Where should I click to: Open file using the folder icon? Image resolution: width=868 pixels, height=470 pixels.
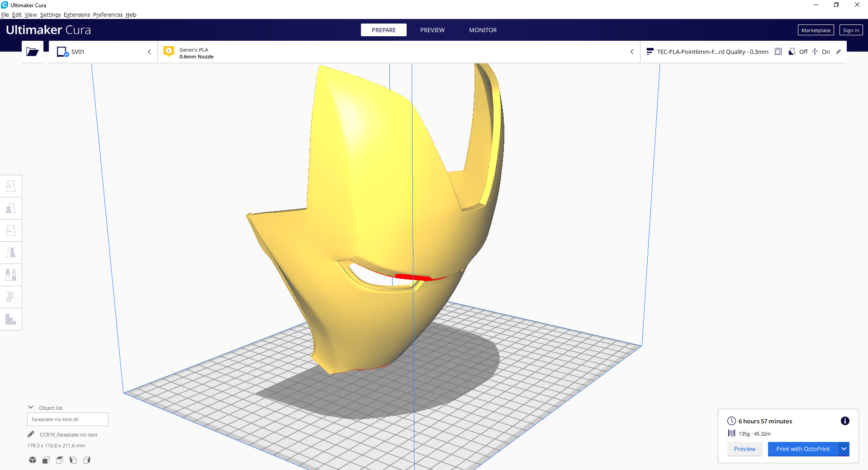32,52
